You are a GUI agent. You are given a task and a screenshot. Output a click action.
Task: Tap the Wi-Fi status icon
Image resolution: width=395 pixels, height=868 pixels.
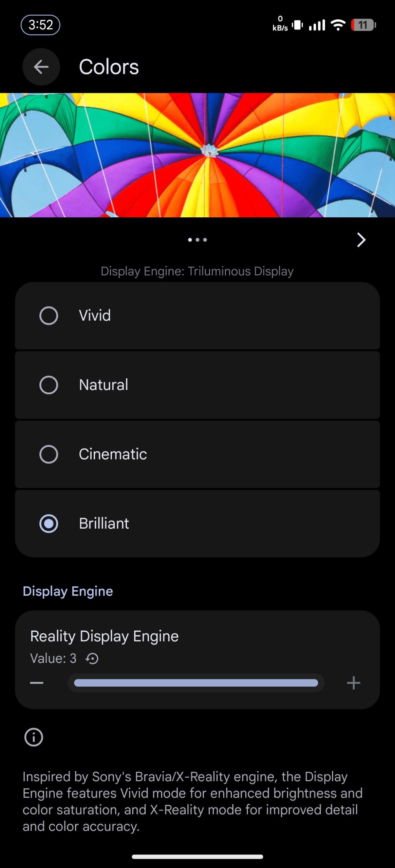[x=338, y=25]
